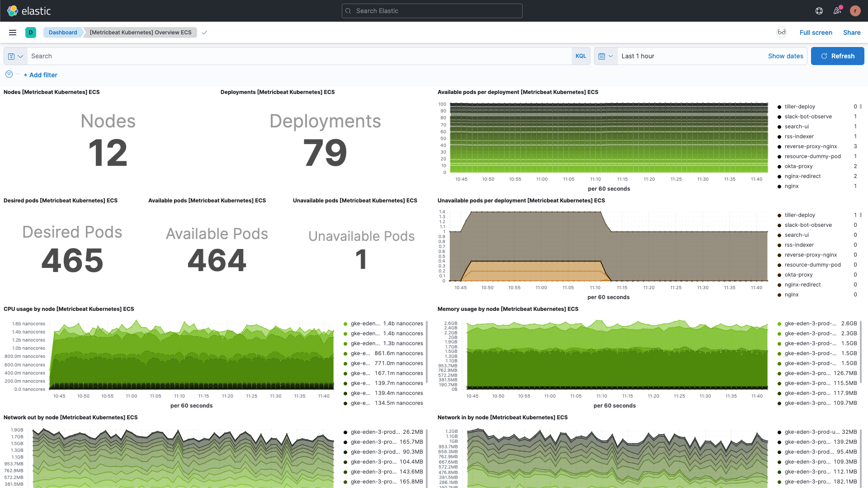This screenshot has width=868, height=488.
Task: Click the Elastic logo
Action: pos(29,11)
